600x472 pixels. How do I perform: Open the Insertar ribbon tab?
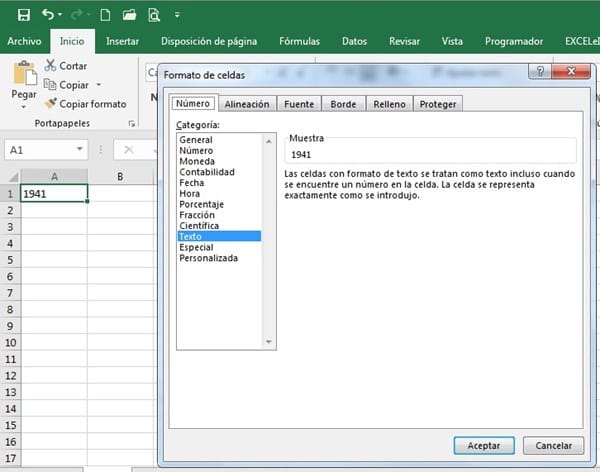pyautogui.click(x=122, y=41)
